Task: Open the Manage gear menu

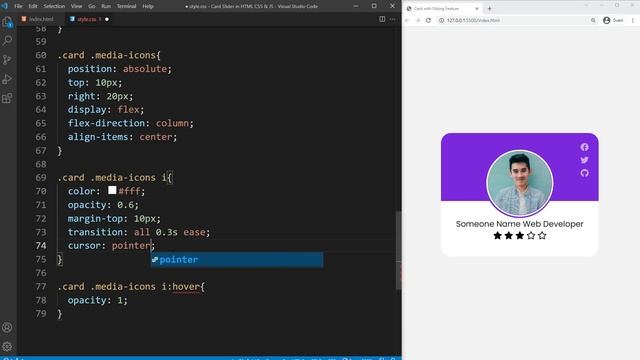Action: pyautogui.click(x=7, y=347)
